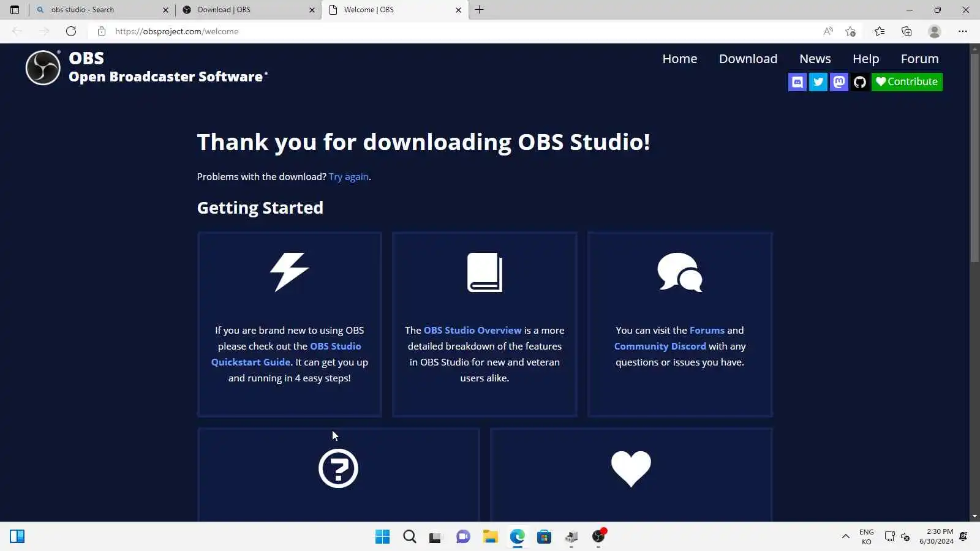Click the OBS logo in site header
This screenshot has width=980, height=551.
43,67
